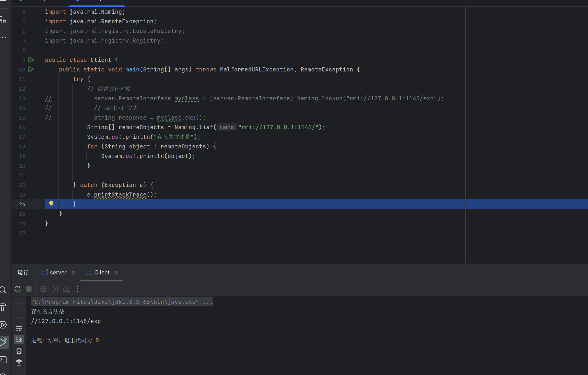Run main method via gutter icon on line 10
588x375 pixels.
pyautogui.click(x=31, y=69)
